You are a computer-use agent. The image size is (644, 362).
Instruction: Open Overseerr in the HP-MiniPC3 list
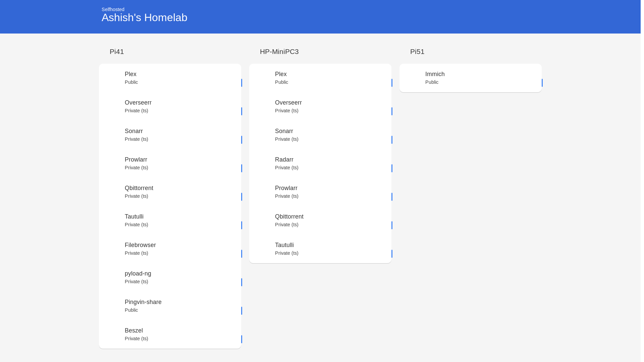[x=320, y=106]
